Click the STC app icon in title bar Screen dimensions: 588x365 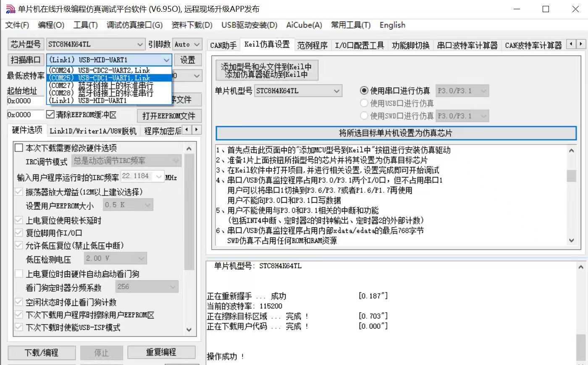[x=10, y=9]
